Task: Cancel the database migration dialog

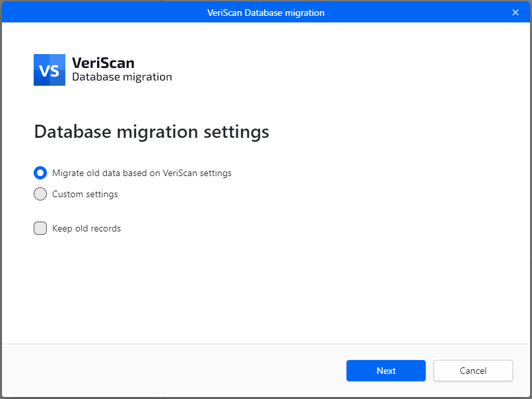Action: [473, 371]
